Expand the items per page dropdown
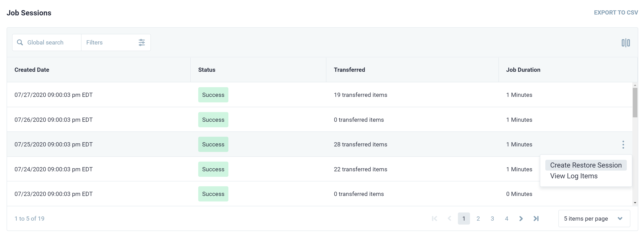Image resolution: width=644 pixels, height=238 pixels. [594, 219]
